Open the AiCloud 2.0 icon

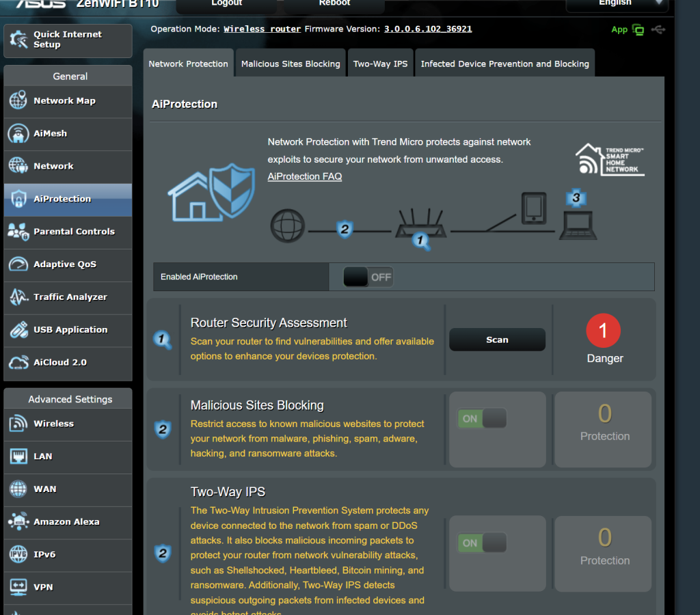[18, 363]
